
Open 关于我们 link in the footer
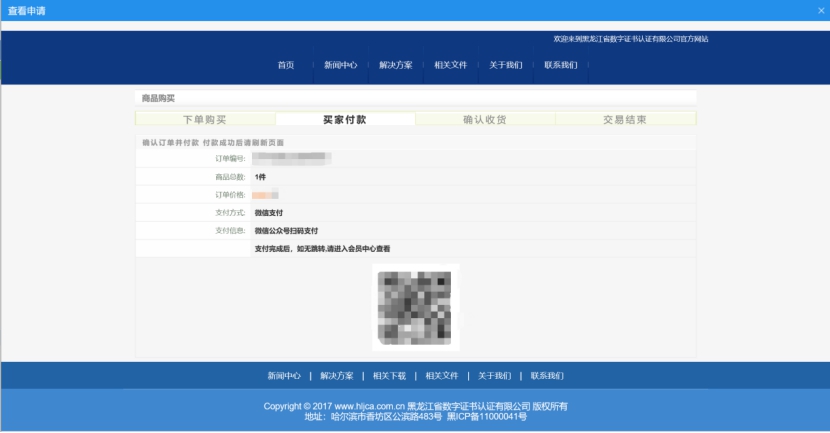click(494, 376)
